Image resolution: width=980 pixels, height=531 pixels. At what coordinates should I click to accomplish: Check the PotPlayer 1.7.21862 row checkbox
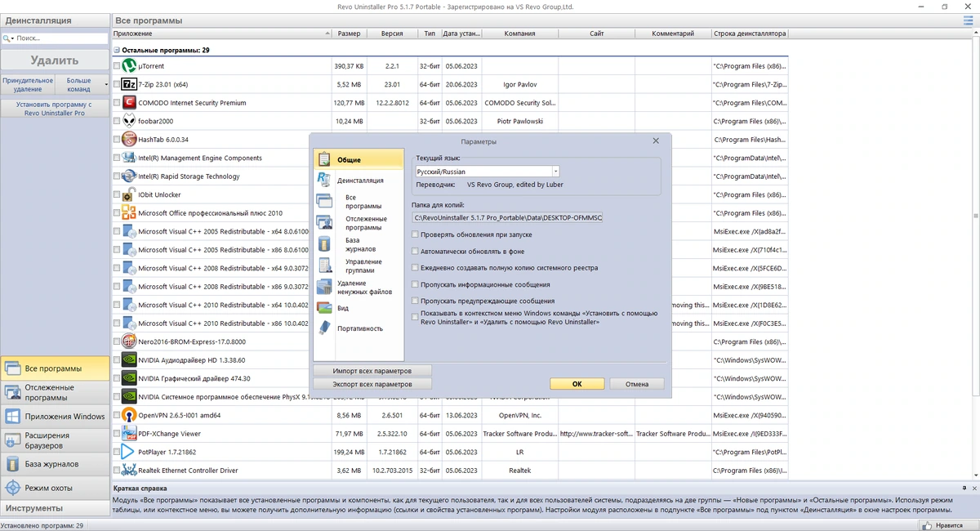pos(116,452)
